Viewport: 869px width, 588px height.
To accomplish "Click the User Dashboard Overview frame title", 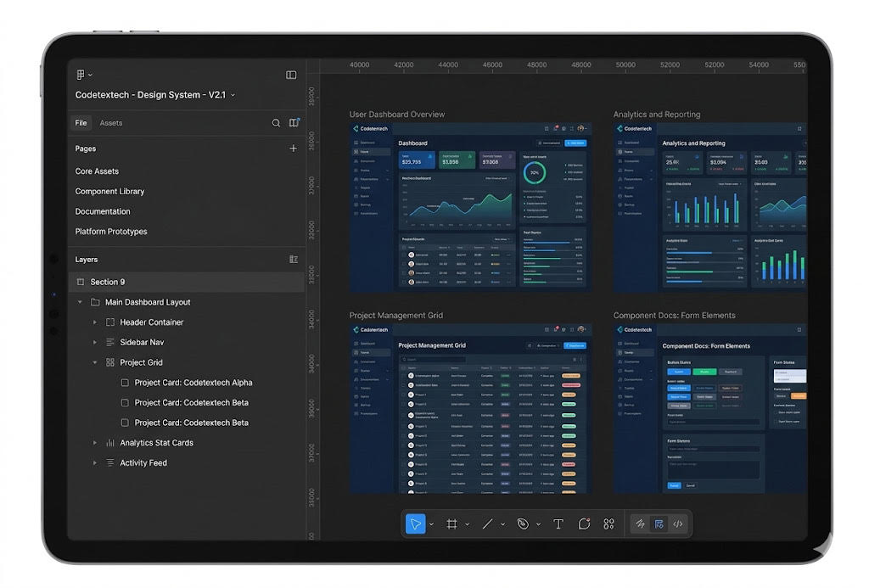I will [397, 115].
